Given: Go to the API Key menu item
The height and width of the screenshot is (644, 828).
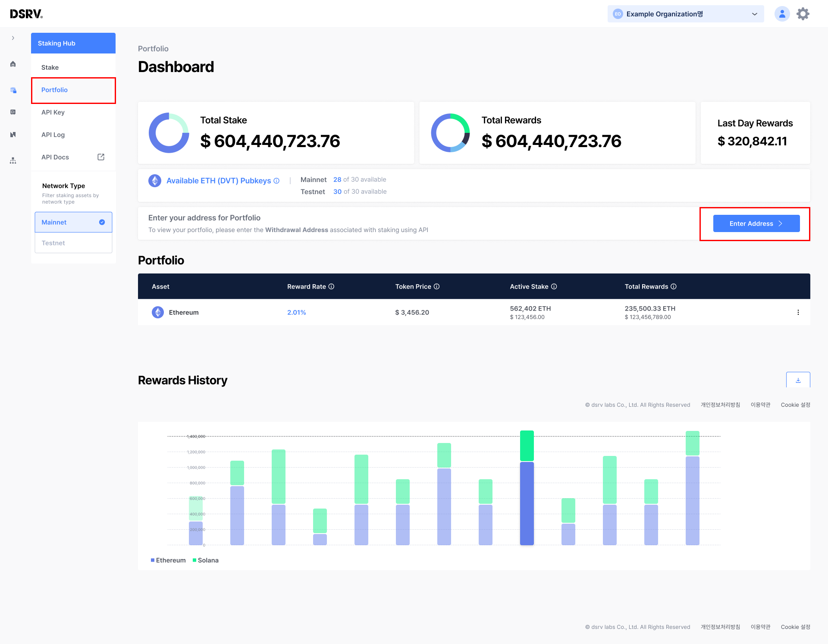Looking at the screenshot, I should coord(53,112).
